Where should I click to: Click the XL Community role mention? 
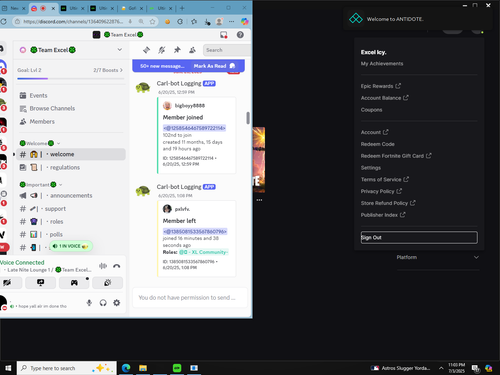203,252
